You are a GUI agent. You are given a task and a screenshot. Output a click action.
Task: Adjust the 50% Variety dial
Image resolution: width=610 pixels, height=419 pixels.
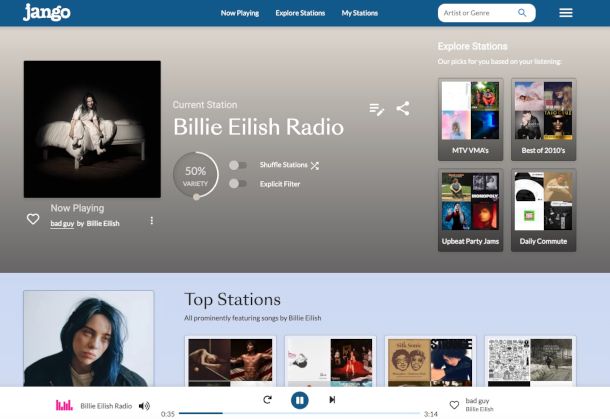196,175
